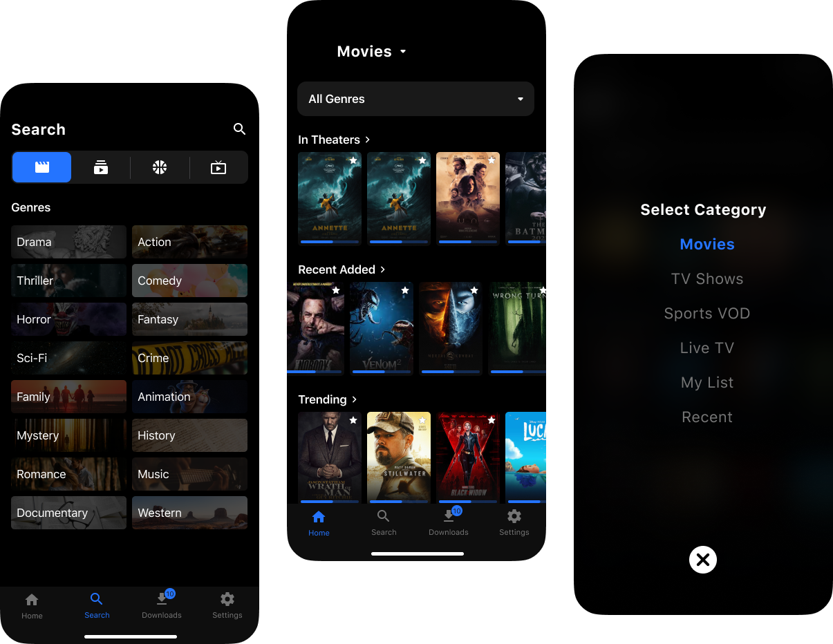Choose Recent category
Image resolution: width=833 pixels, height=644 pixels.
(x=707, y=417)
